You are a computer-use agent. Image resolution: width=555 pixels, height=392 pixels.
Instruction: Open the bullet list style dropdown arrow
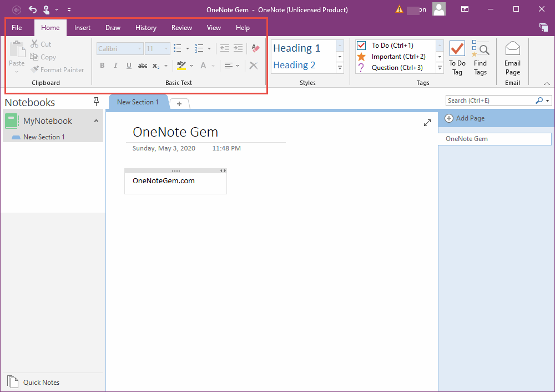[187, 48]
